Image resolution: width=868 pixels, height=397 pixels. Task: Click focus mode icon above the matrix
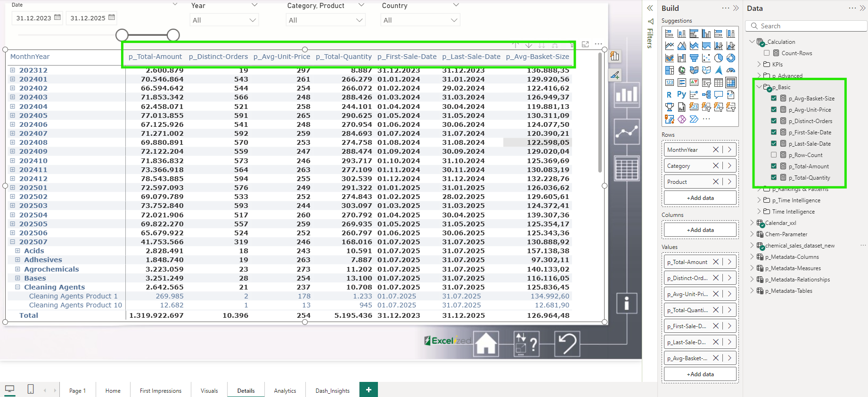point(585,44)
